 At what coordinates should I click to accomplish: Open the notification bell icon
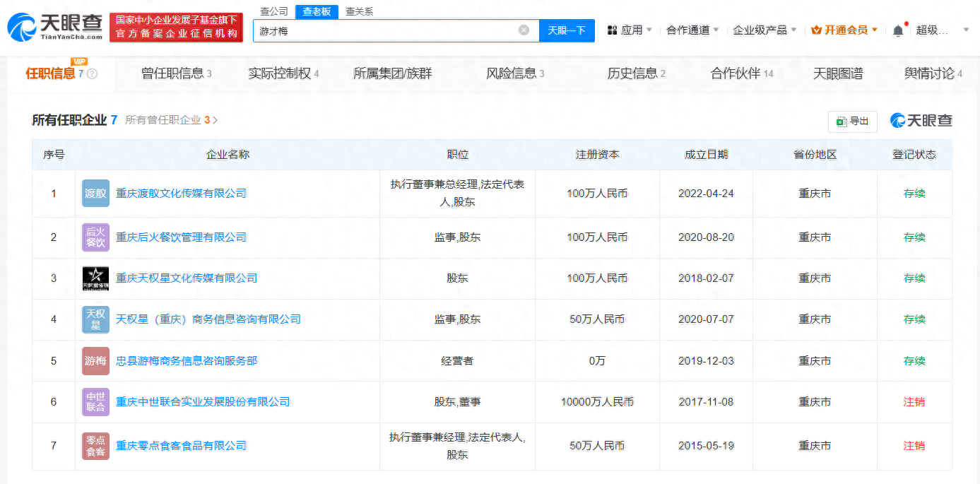[898, 30]
